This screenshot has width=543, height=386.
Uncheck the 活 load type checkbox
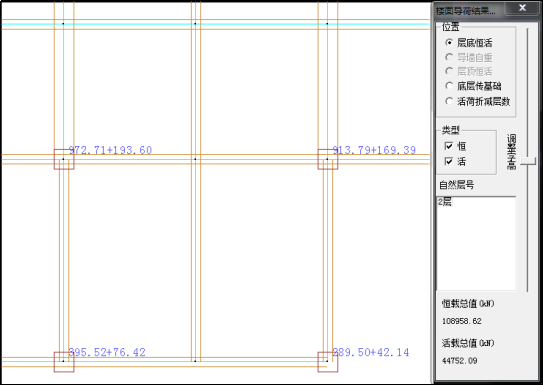(x=449, y=161)
